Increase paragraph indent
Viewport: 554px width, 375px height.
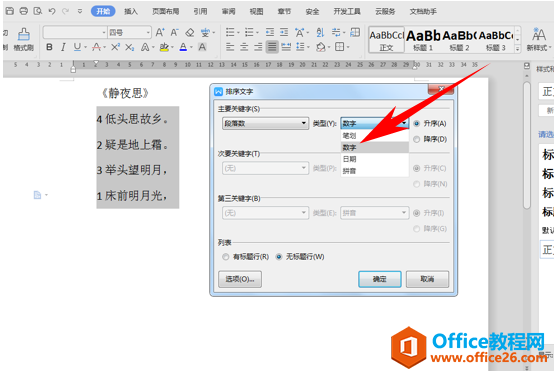pyautogui.click(x=284, y=33)
